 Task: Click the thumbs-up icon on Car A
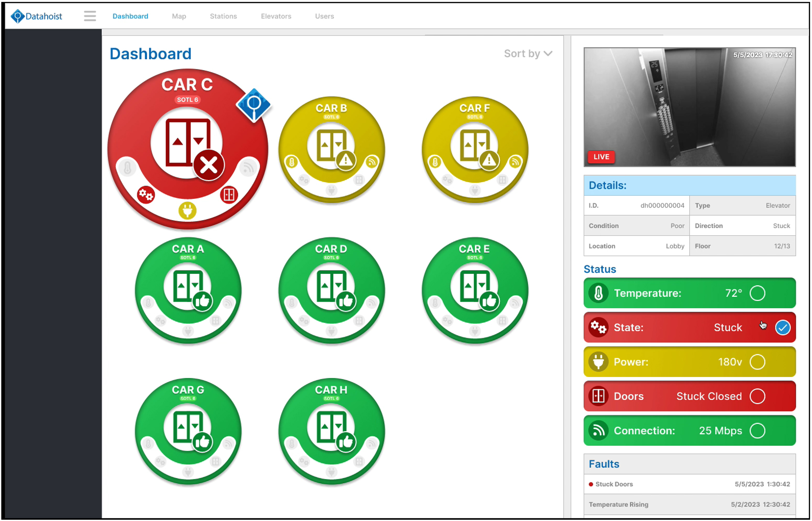[202, 301]
